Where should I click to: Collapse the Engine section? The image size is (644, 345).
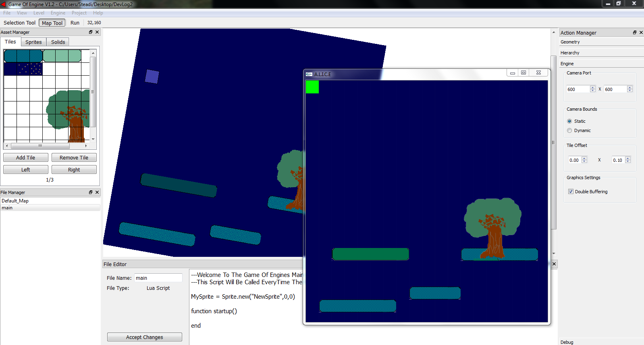pyautogui.click(x=601, y=64)
